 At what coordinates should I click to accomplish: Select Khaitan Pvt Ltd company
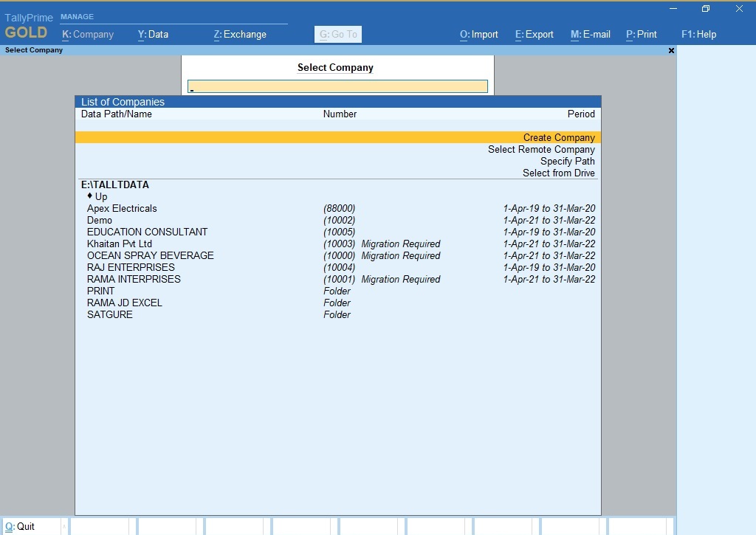coord(120,244)
